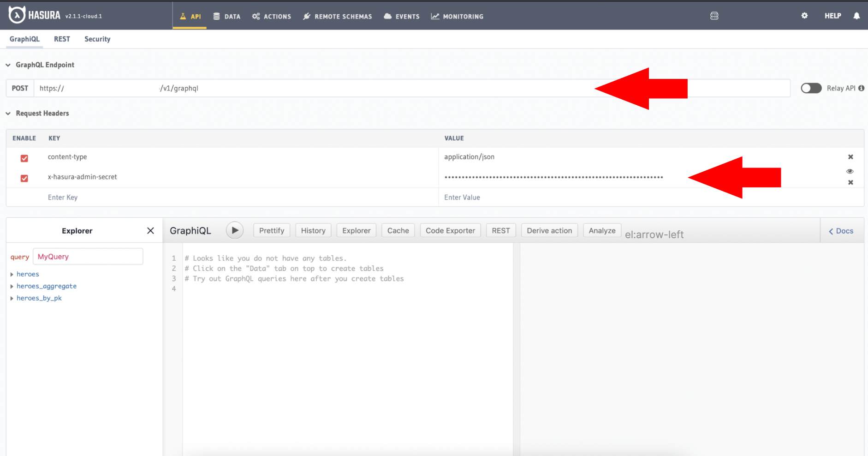Click the database icon in the top bar
The height and width of the screenshot is (456, 868).
[x=714, y=16]
